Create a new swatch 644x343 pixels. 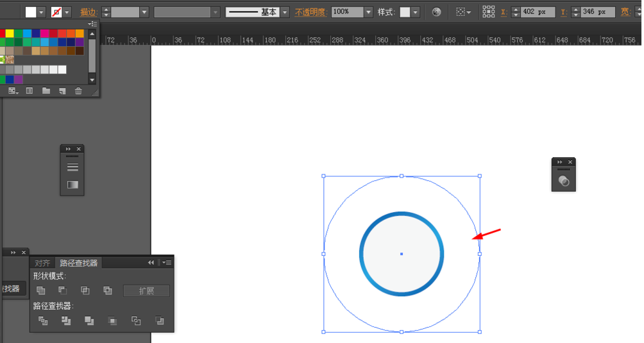[x=62, y=90]
